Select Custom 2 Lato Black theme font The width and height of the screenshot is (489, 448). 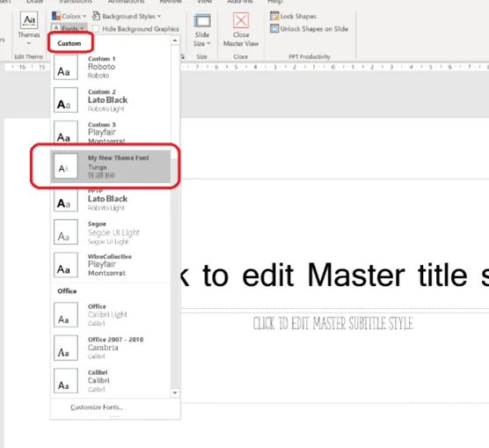111,100
